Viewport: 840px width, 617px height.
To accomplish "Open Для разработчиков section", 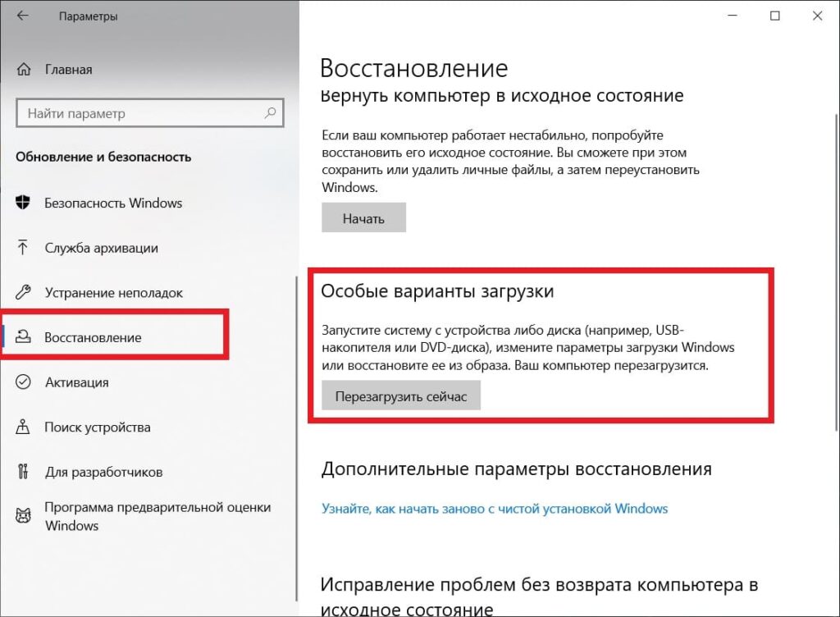I will click(x=103, y=472).
